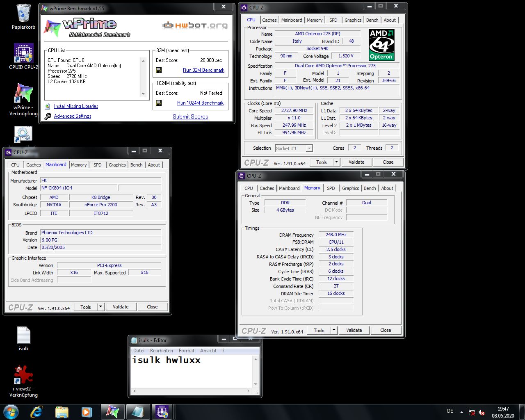Open Windows Explorer from the taskbar
Screen dimensions: 525x420
[x=62, y=412]
